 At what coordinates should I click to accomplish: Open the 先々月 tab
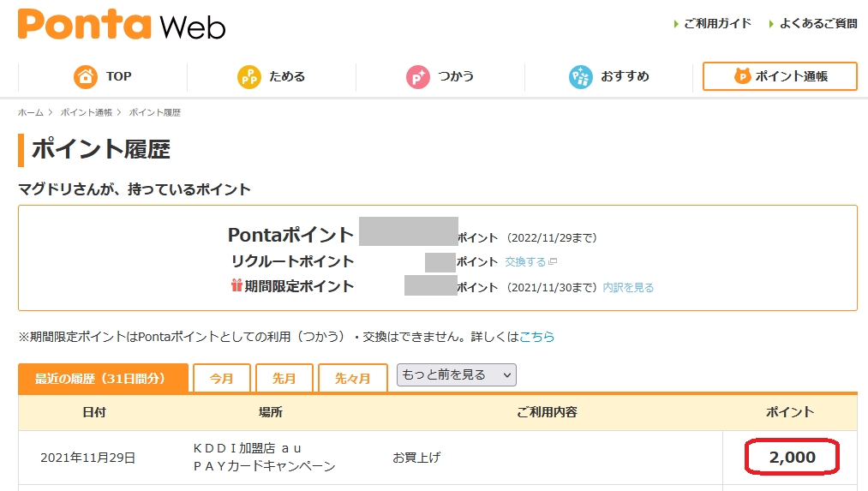coord(352,378)
